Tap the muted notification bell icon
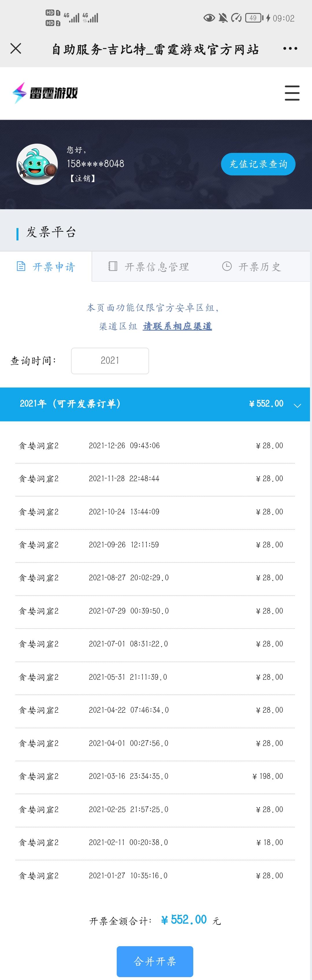Viewport: 312px width, 980px height. (x=223, y=18)
